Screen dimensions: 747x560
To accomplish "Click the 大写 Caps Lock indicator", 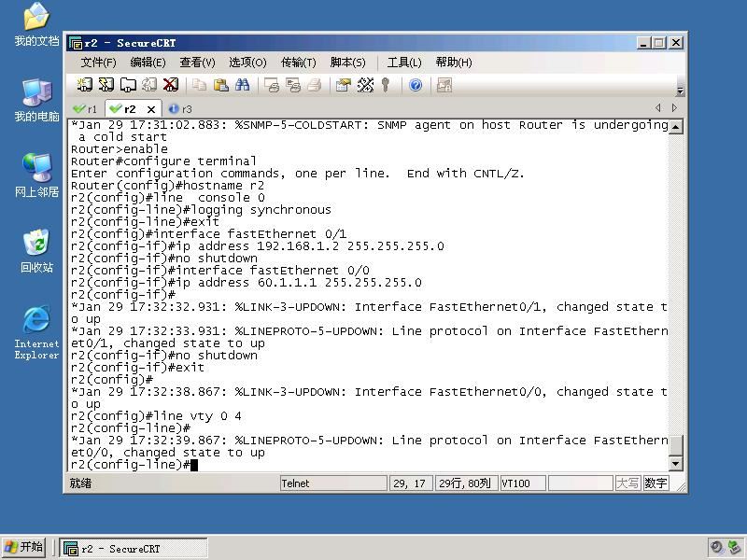I will (x=627, y=483).
